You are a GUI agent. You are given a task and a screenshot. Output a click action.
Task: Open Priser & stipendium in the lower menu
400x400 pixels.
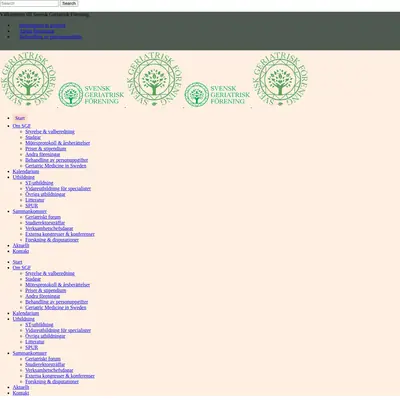tap(46, 290)
